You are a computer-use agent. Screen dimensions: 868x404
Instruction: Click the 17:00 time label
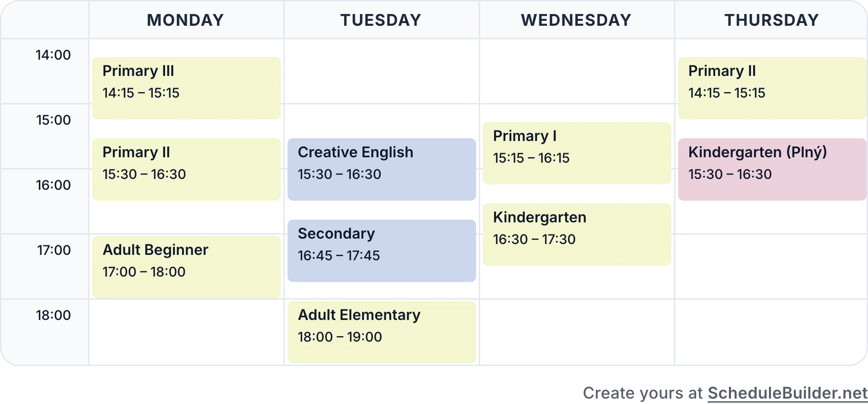53,250
